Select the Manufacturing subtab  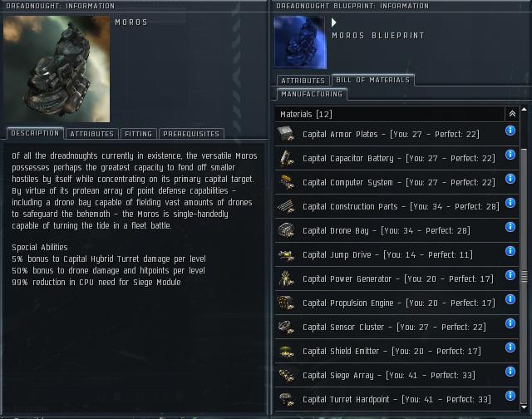[312, 94]
